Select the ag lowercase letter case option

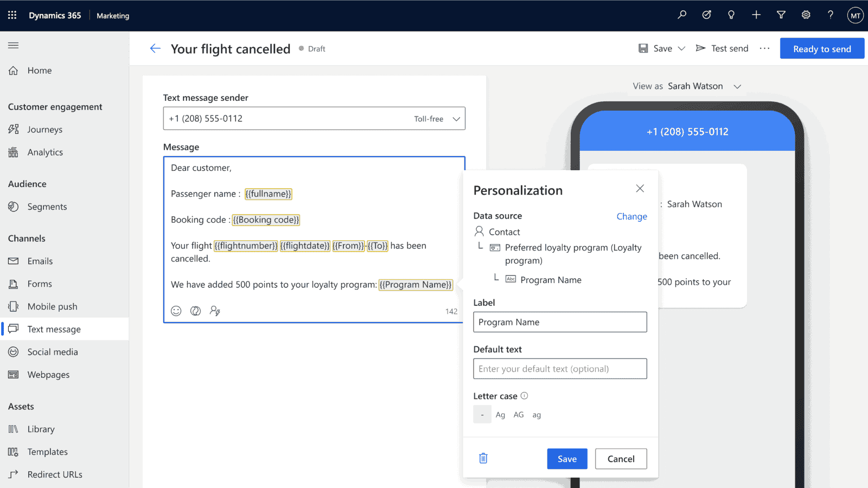[x=536, y=414]
